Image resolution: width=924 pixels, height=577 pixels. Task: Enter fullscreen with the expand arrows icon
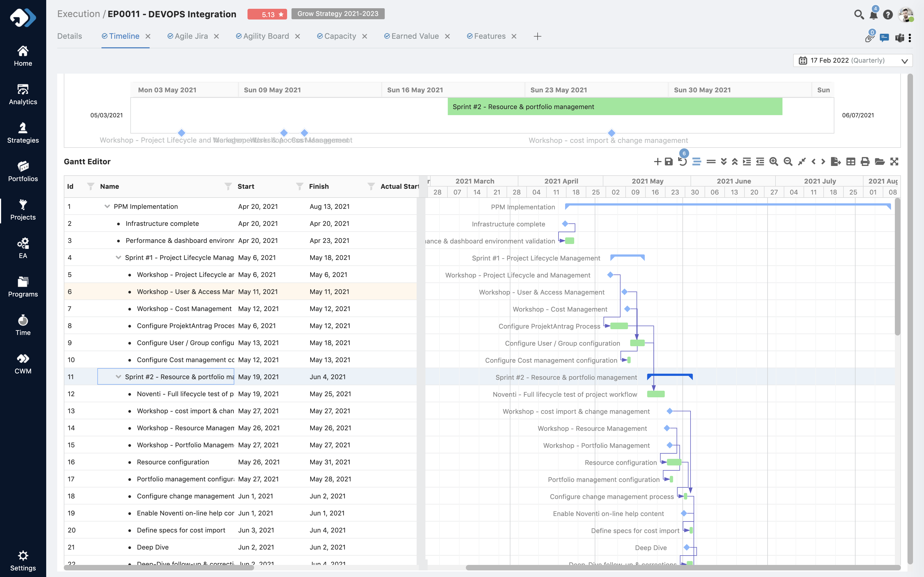(894, 162)
